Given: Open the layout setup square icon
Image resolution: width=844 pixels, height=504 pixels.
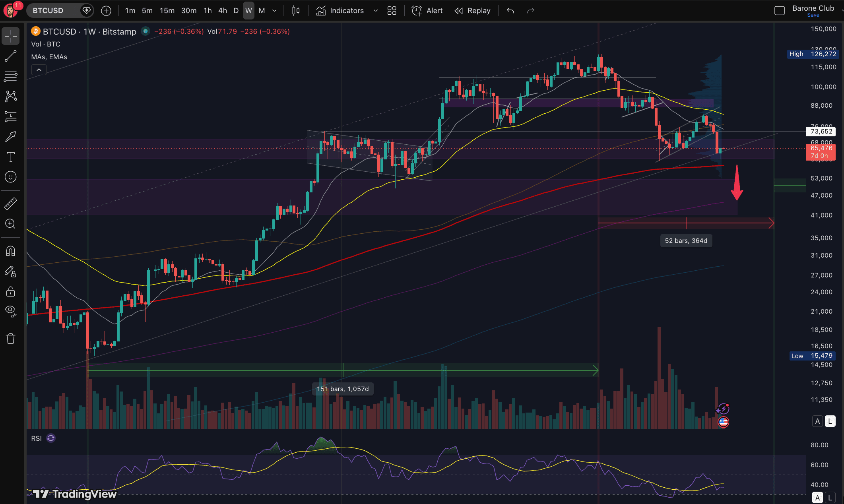Looking at the screenshot, I should [780, 11].
